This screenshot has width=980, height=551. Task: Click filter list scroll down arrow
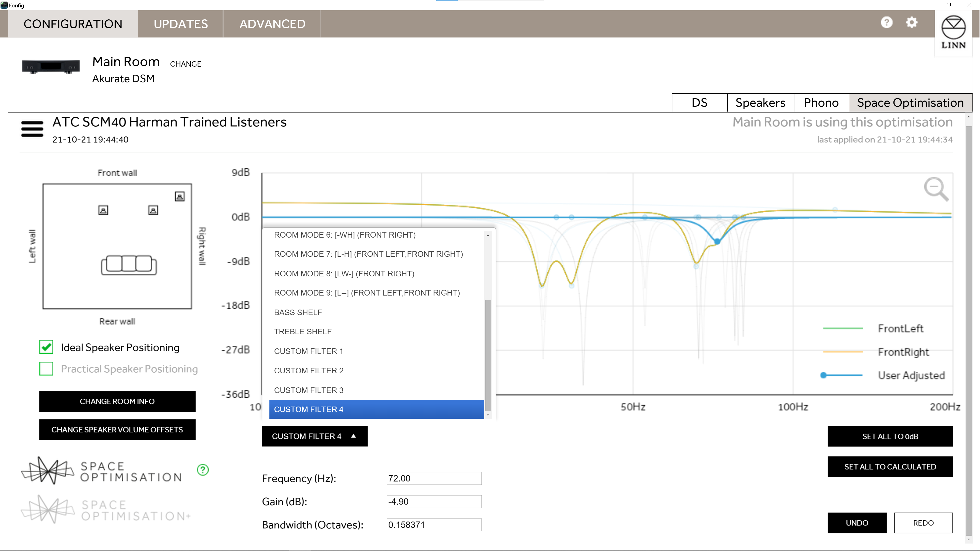click(488, 415)
